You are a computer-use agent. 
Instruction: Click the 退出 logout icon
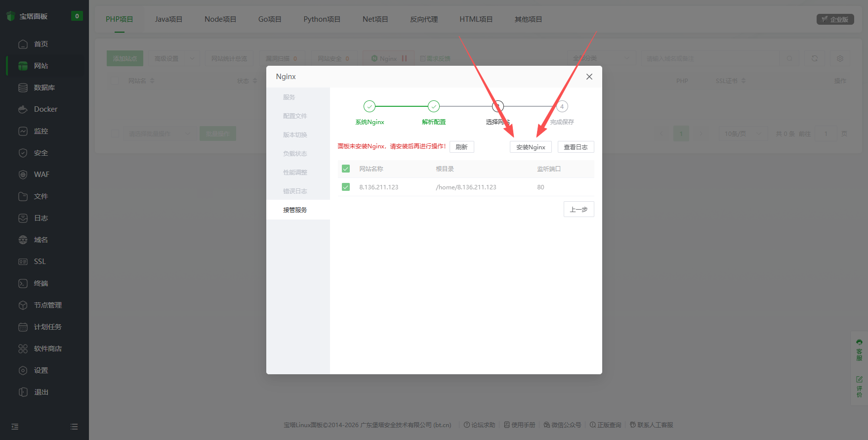[x=23, y=392]
